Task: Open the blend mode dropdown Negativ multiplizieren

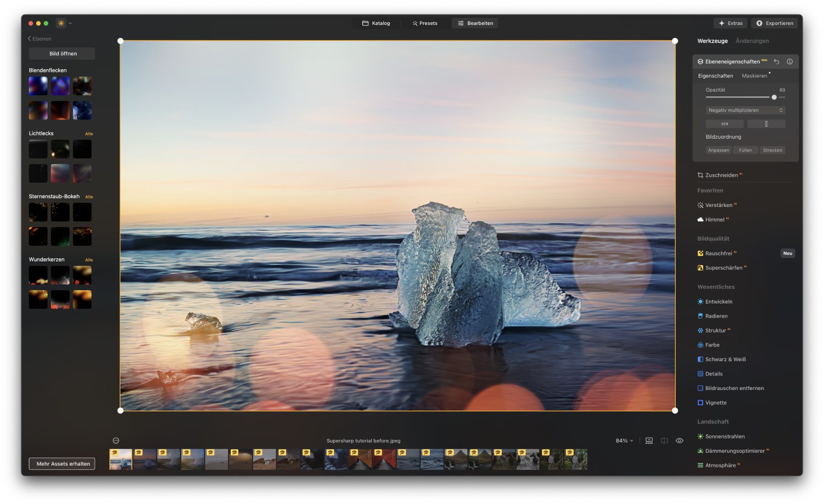Action: (745, 110)
